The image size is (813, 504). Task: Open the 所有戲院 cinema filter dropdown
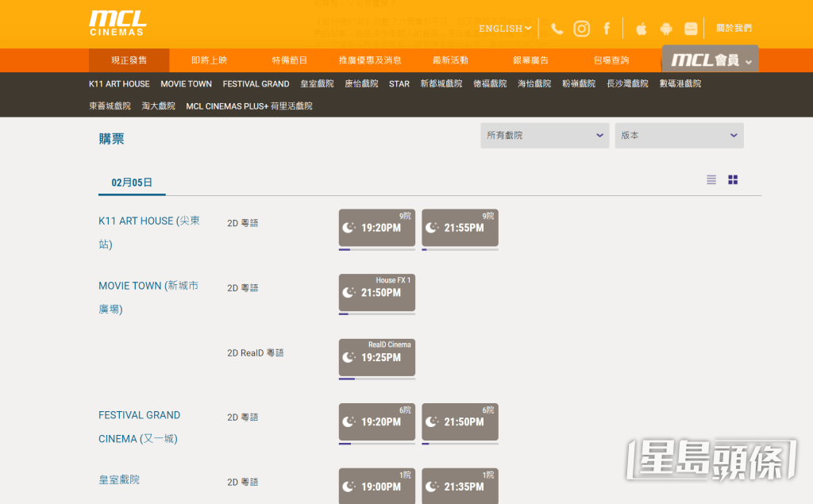(545, 136)
